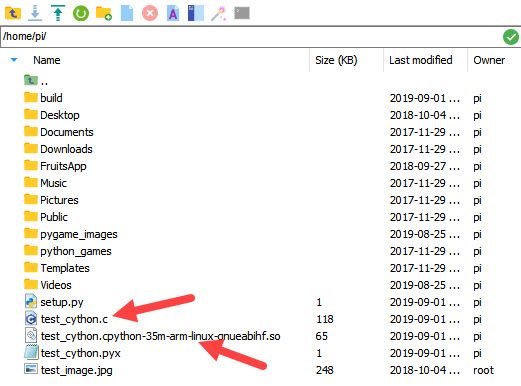The image size is (521, 386).
Task: Select the Music folder
Action: pyautogui.click(x=45, y=183)
